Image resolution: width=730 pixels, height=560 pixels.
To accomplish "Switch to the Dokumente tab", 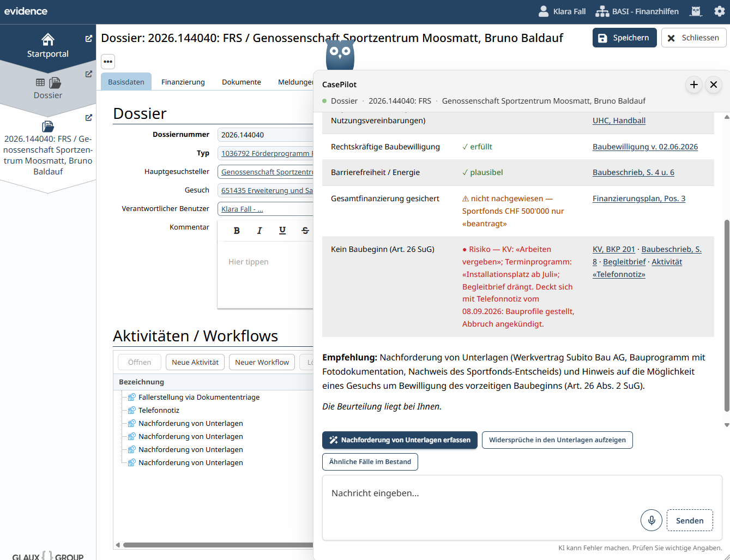I will click(x=242, y=82).
